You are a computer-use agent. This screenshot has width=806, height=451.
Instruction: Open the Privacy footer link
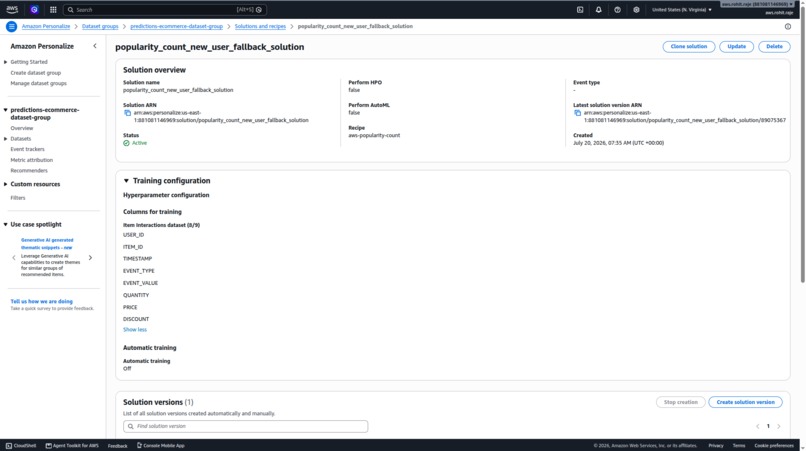(x=716, y=445)
